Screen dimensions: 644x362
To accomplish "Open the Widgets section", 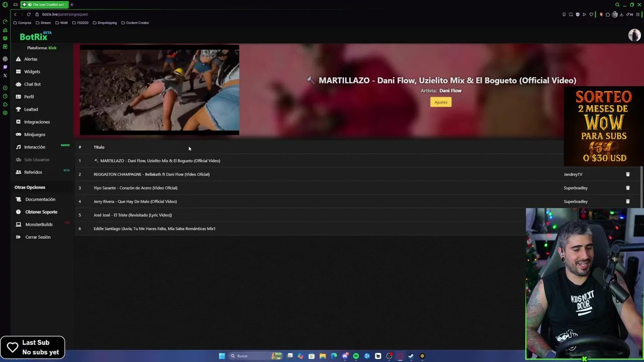I will (x=32, y=71).
